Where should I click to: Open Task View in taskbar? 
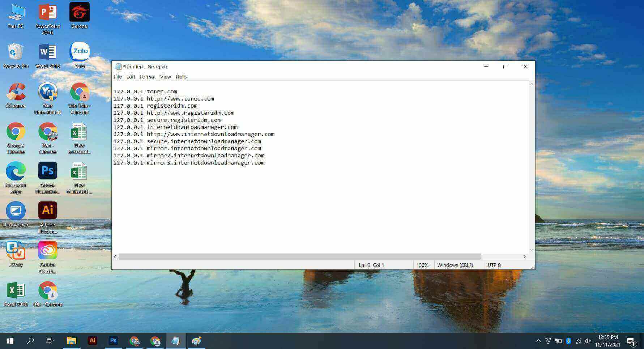(50, 341)
